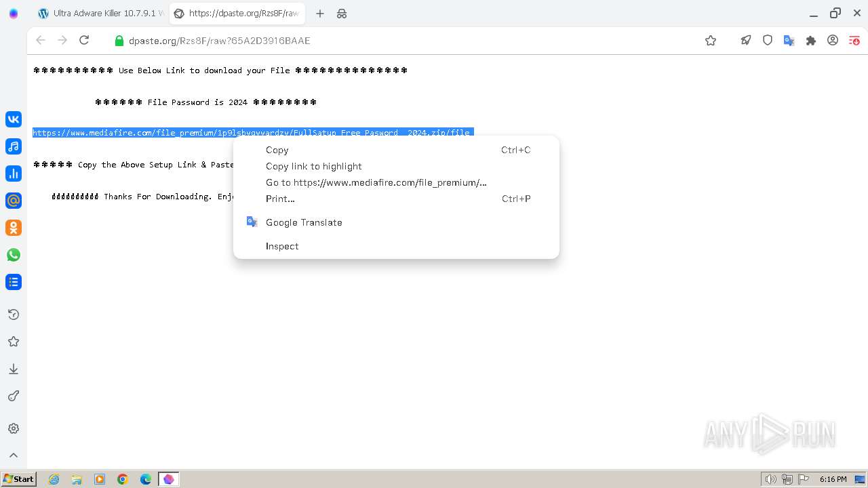This screenshot has width=868, height=488.
Task: Open the Google Translate extension icon
Action: (789, 41)
